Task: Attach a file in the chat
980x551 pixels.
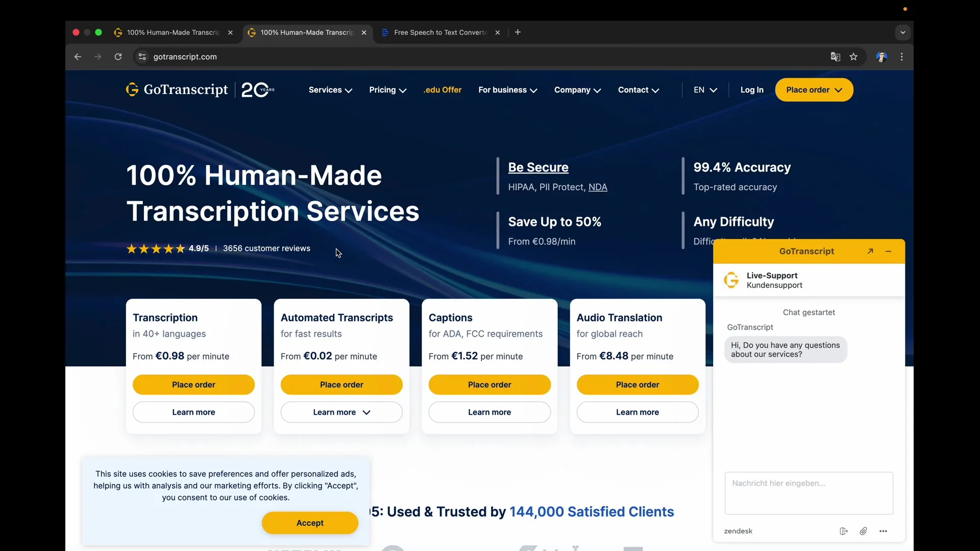Action: pos(863,531)
